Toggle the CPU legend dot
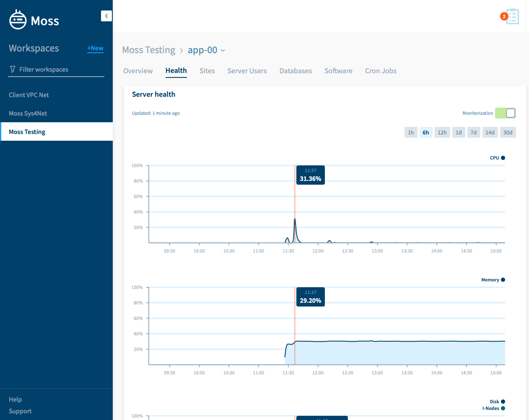 coord(503,158)
